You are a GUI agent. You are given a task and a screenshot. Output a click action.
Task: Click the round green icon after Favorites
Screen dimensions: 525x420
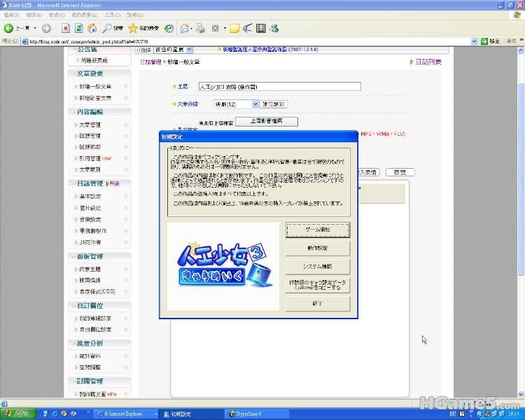click(169, 29)
